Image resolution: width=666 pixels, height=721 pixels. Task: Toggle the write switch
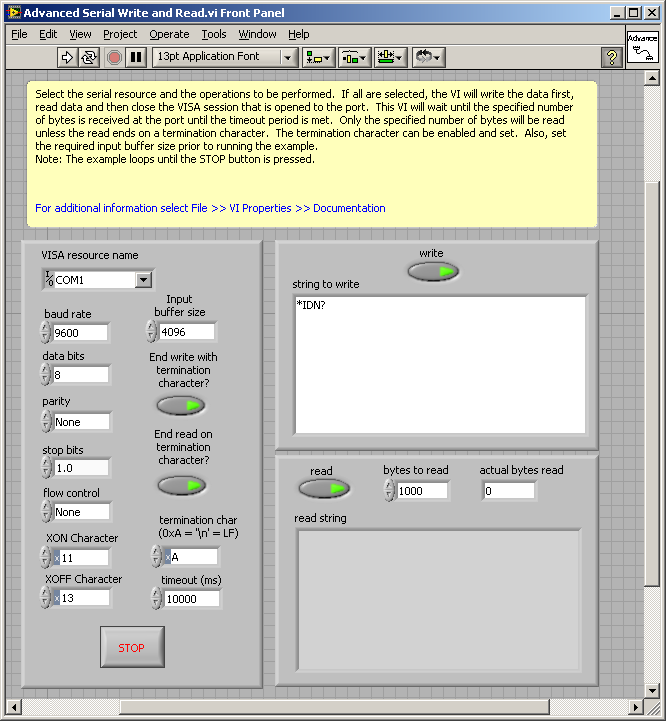[x=433, y=271]
